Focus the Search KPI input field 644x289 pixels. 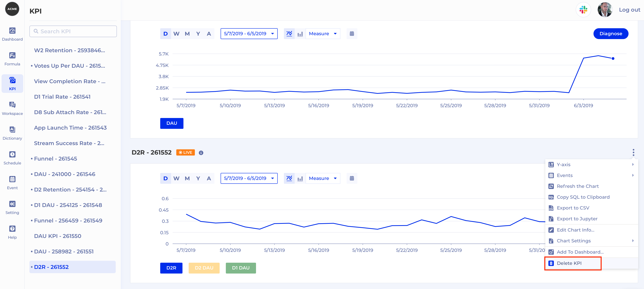(73, 31)
